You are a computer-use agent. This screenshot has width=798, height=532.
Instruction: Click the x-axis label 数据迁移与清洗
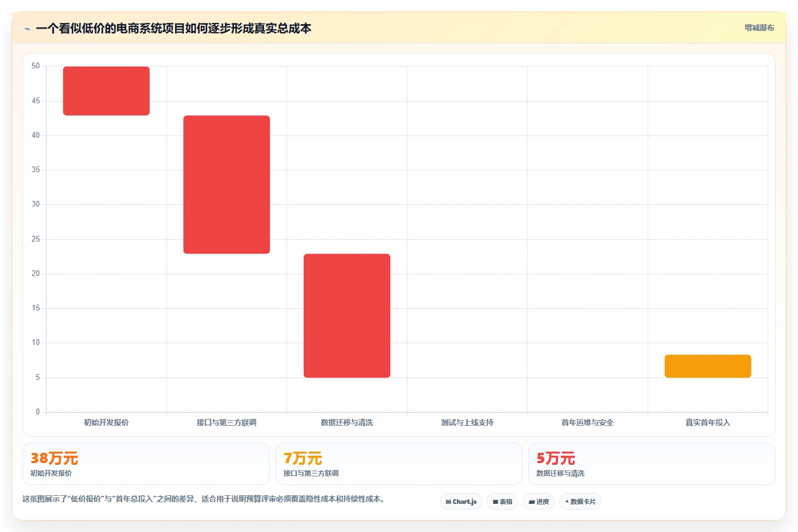pyautogui.click(x=347, y=422)
